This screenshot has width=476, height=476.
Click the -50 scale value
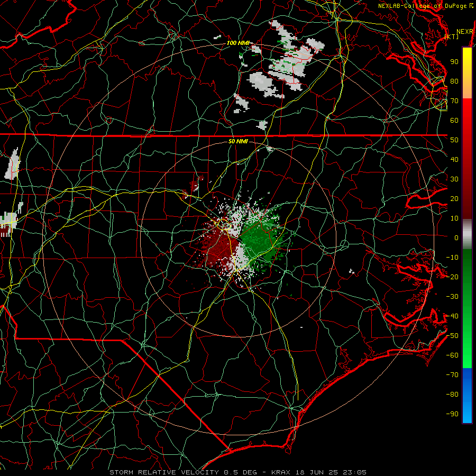452,336
